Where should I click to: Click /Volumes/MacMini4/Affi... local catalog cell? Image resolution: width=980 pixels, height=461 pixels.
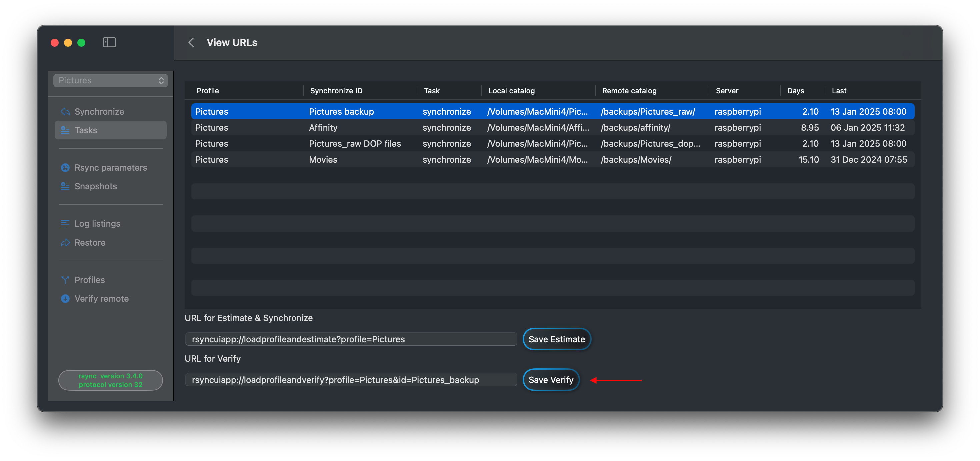coord(538,127)
